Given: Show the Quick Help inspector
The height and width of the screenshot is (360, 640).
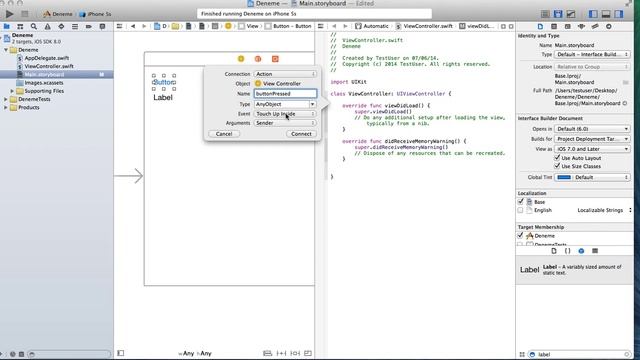Looking at the screenshot, I should coord(554,27).
